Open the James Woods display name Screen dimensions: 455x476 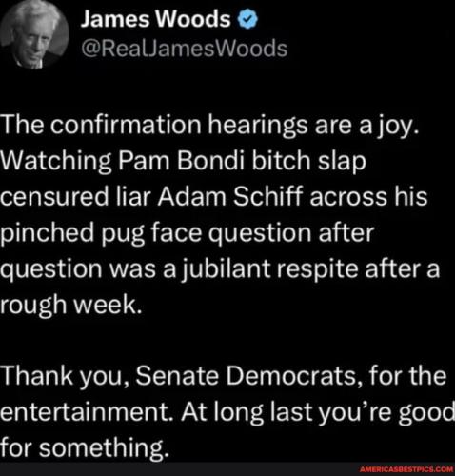coord(155,19)
